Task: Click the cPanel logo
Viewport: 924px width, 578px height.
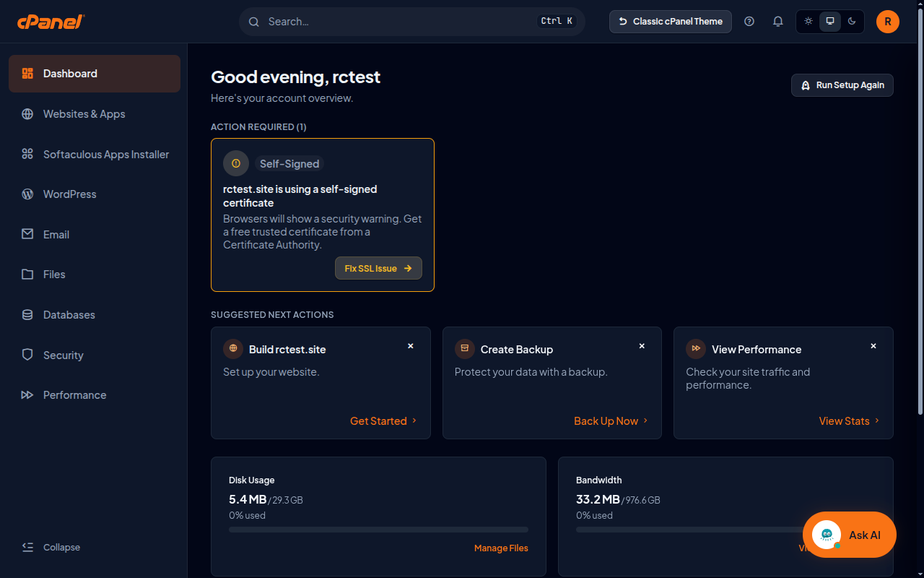Action: tap(51, 21)
